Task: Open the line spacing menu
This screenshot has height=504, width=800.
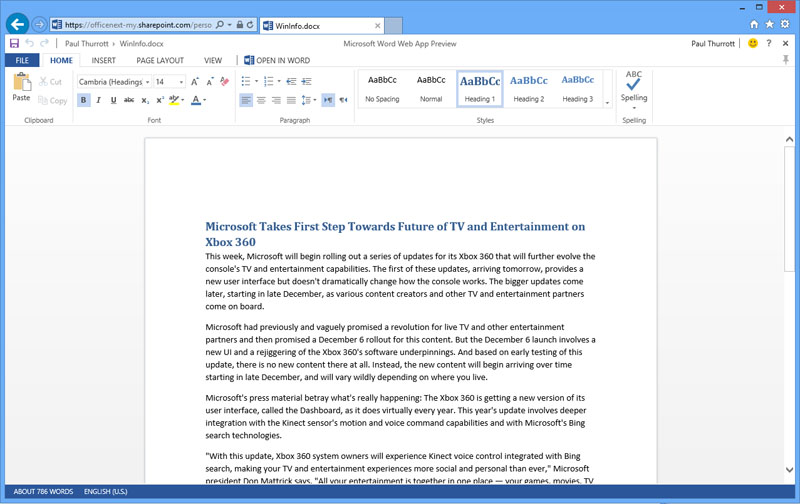Action: 309,100
